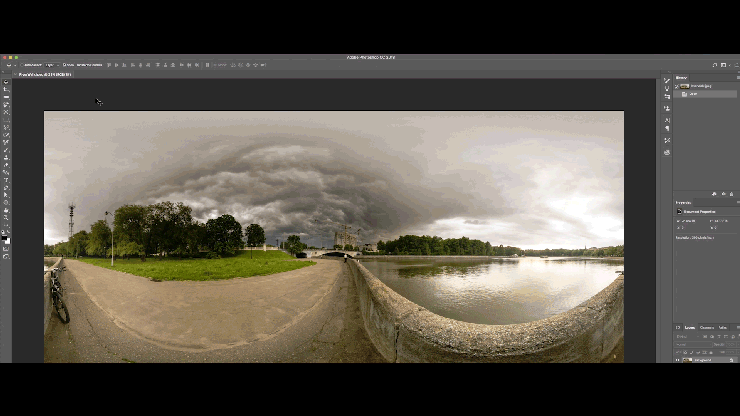740x416 pixels.
Task: Click the foreground color swatch
Action: pos(5,237)
